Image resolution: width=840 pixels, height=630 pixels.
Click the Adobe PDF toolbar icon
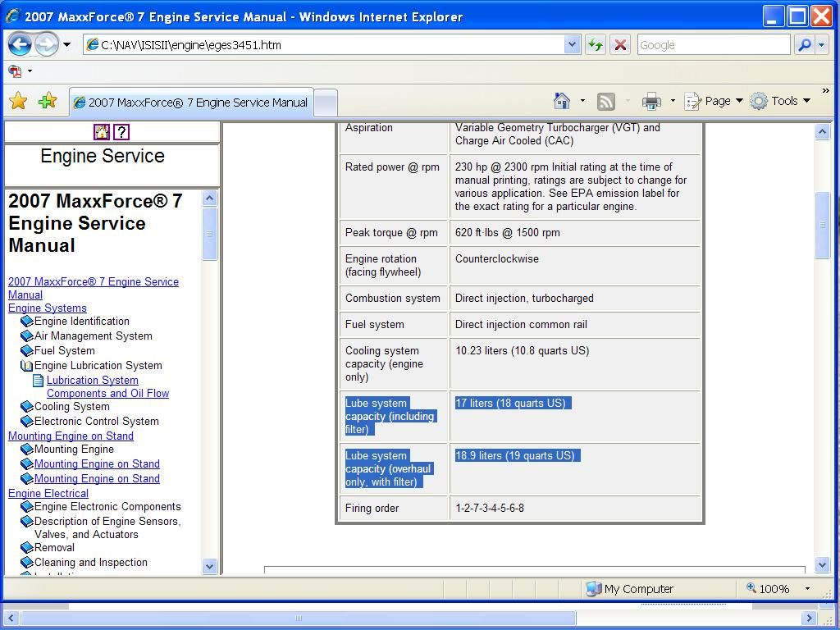(x=15, y=71)
